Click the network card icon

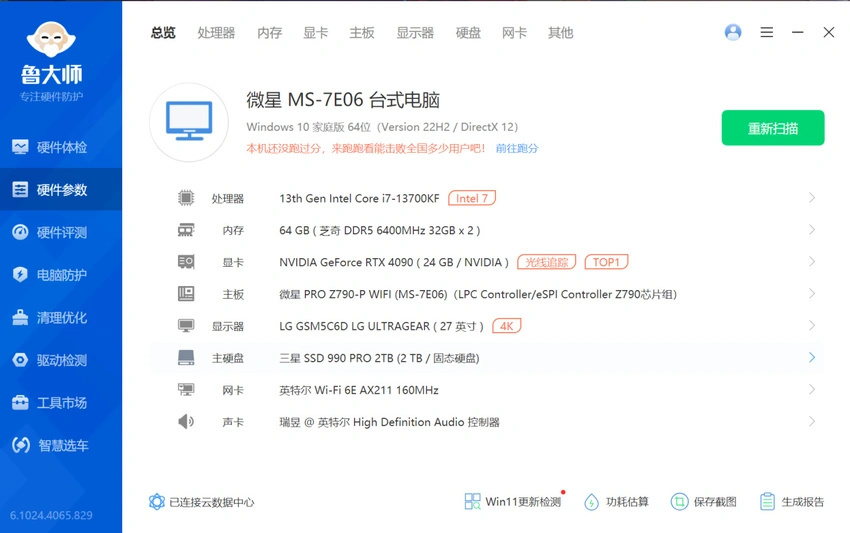(x=185, y=389)
